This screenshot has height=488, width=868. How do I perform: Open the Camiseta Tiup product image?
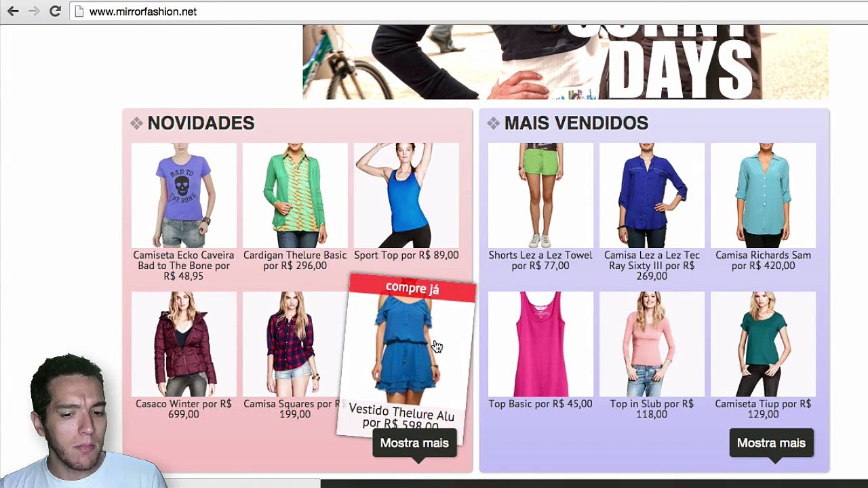763,344
